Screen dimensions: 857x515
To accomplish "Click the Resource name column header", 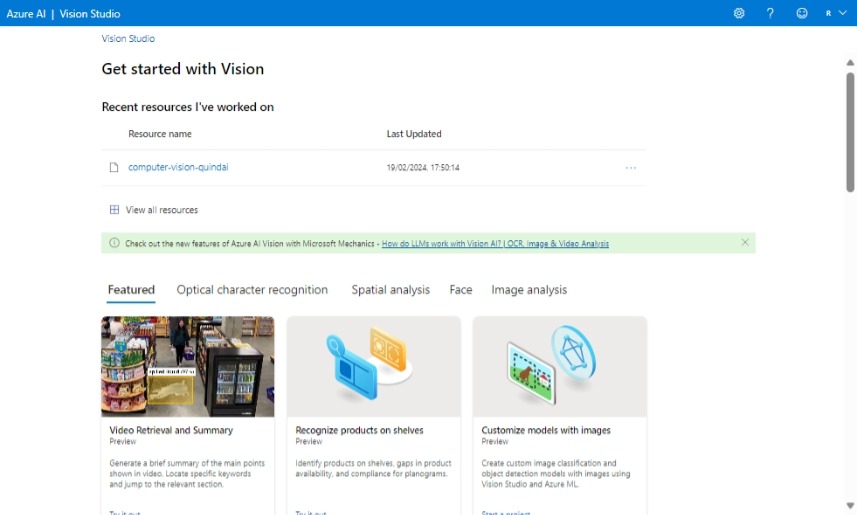I will pyautogui.click(x=160, y=134).
